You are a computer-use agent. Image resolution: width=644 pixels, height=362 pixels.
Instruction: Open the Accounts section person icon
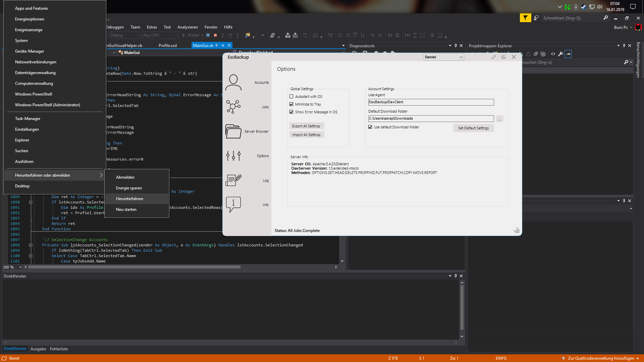click(233, 82)
